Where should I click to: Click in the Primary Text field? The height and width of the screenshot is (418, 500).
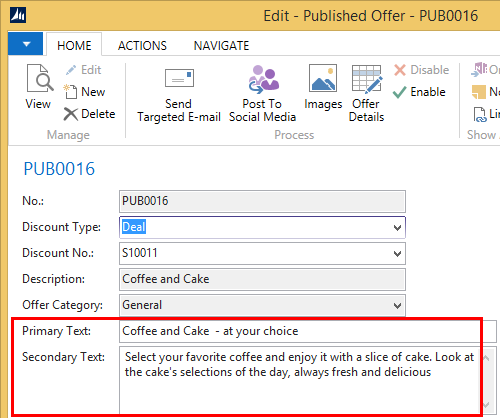coord(307,331)
